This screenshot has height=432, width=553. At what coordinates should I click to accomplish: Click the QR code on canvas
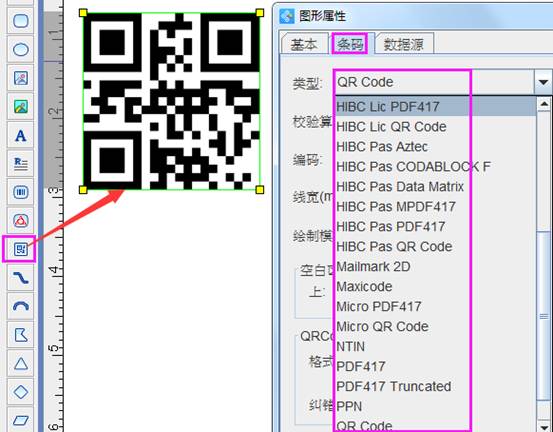pyautogui.click(x=171, y=101)
